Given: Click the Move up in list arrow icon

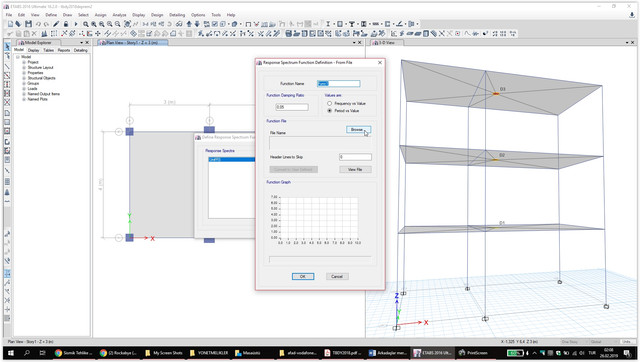Looking at the screenshot, I should (189, 24).
